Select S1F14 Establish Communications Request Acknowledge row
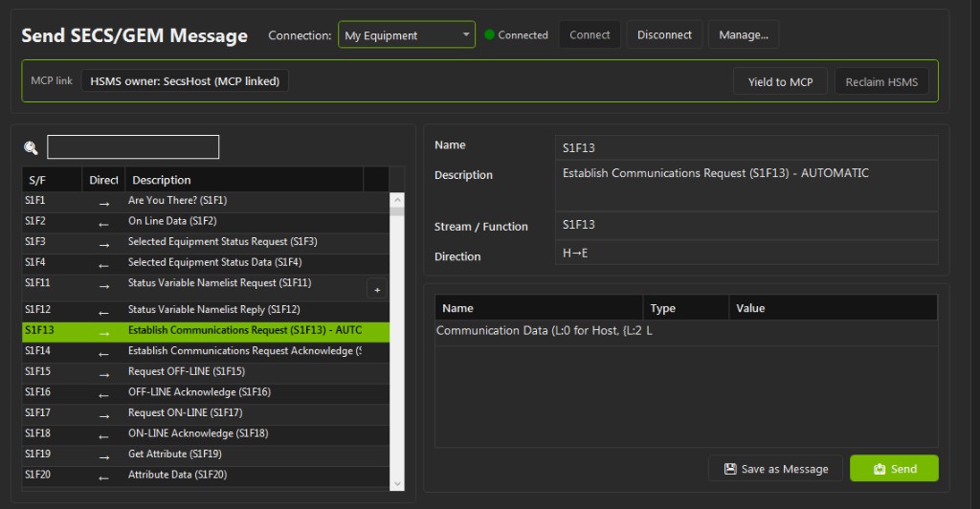Screen dimensions: 980x509 pyautogui.click(x=206, y=352)
